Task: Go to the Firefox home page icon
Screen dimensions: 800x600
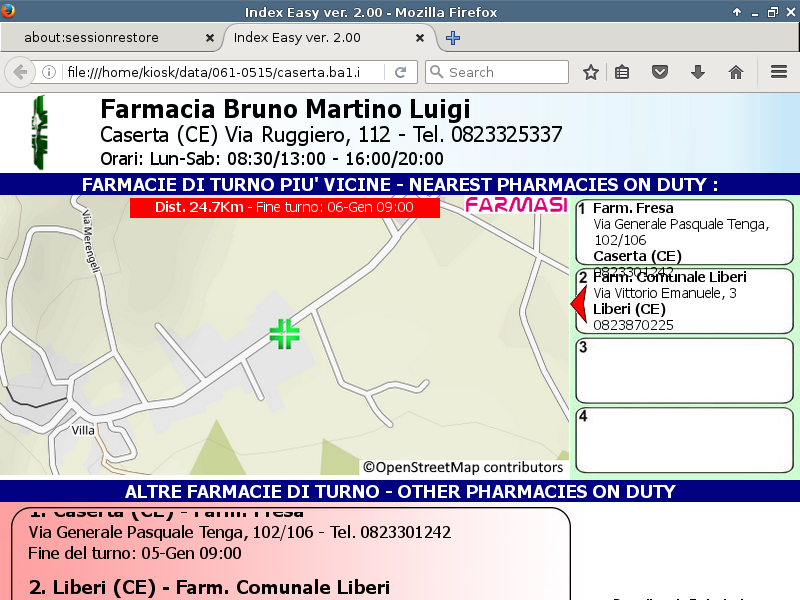Action: coord(736,72)
